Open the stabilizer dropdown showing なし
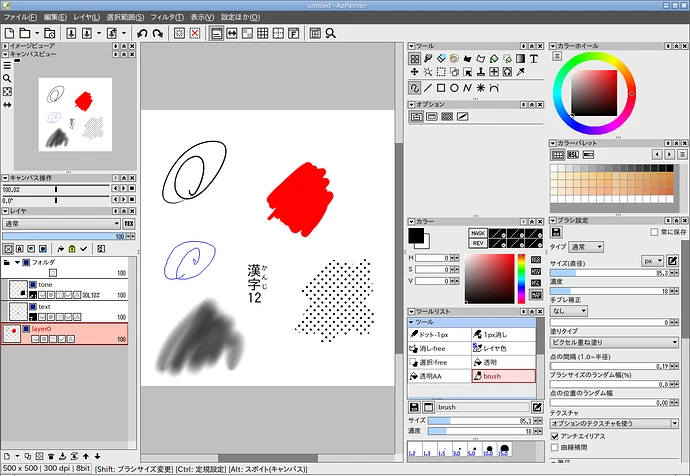The height and width of the screenshot is (476, 690). tap(569, 311)
